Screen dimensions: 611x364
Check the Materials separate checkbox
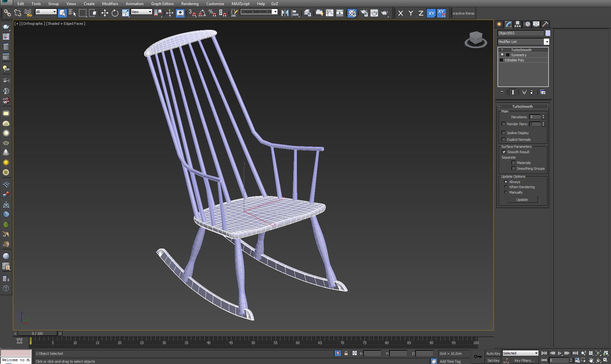point(513,163)
